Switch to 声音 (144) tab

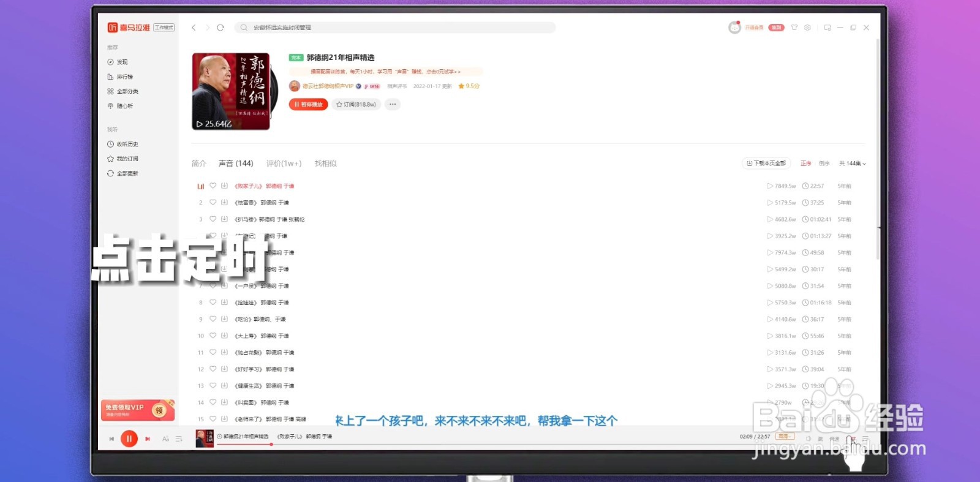point(236,164)
